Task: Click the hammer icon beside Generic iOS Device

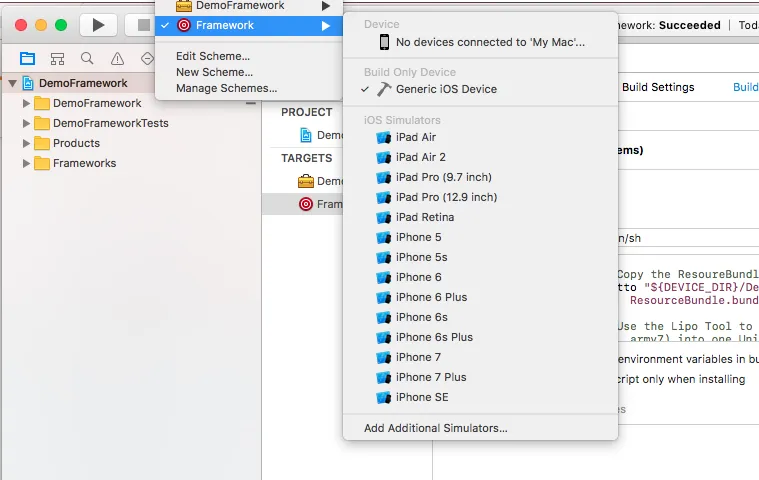Action: click(384, 89)
